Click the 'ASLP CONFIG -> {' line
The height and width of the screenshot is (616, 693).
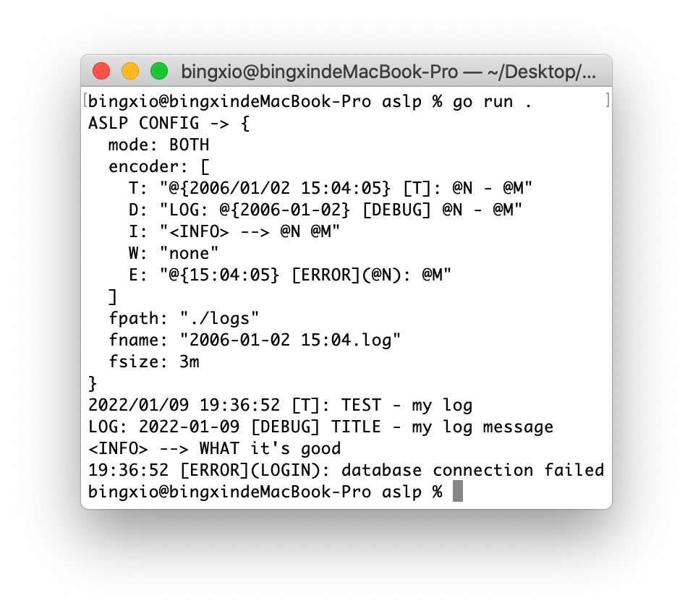(x=169, y=123)
